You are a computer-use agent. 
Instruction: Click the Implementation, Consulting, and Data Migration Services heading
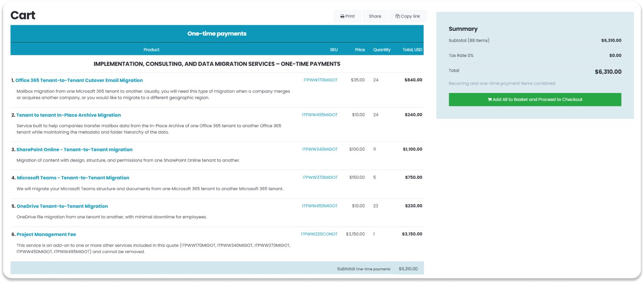pyautogui.click(x=217, y=64)
